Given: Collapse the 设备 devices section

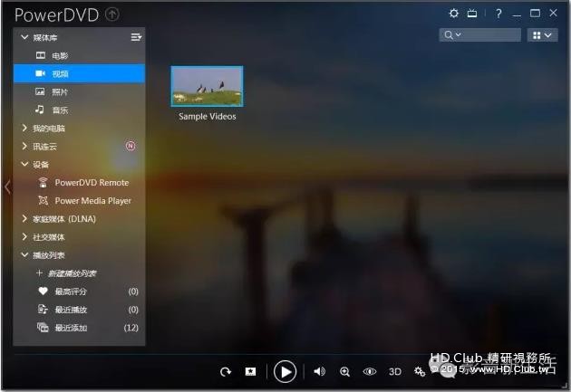Looking at the screenshot, I should [x=24, y=165].
